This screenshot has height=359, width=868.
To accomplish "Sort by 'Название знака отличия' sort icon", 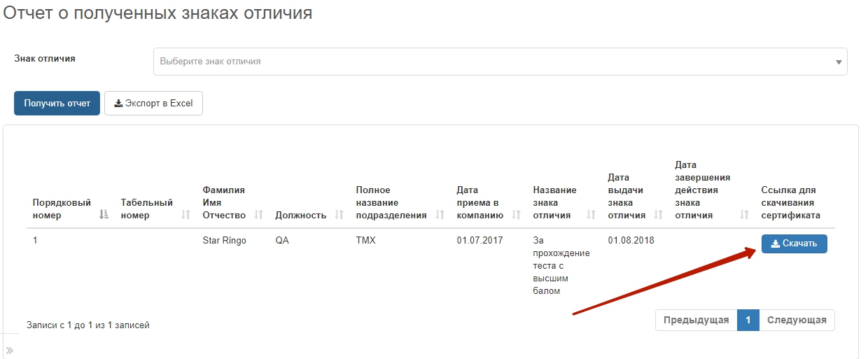I will click(x=591, y=215).
